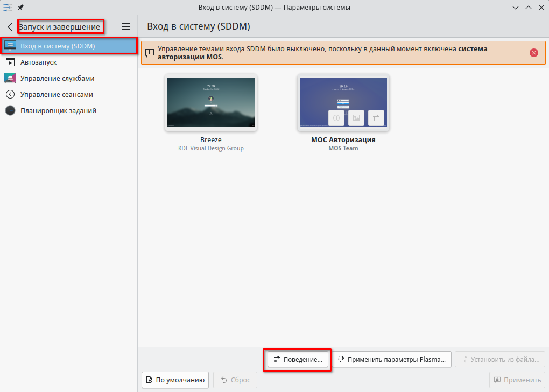Open Планировщик заданий in sidebar
Image resolution: width=549 pixels, height=392 pixels.
click(x=58, y=110)
